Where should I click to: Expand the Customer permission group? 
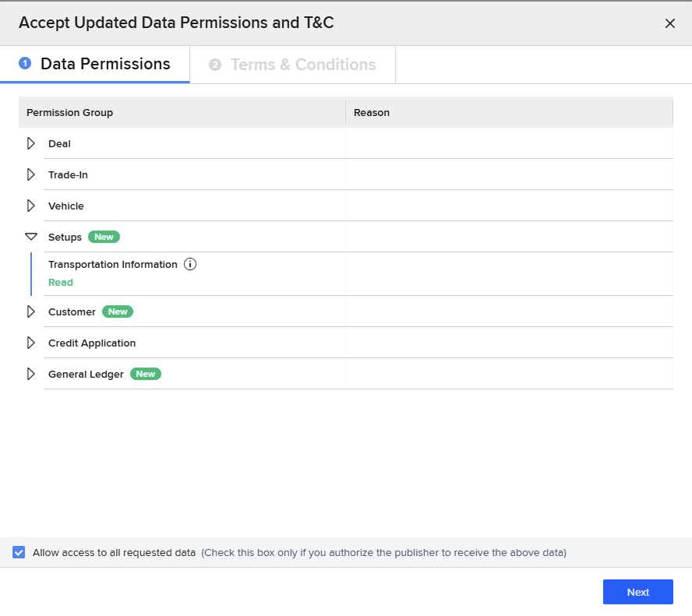(31, 312)
